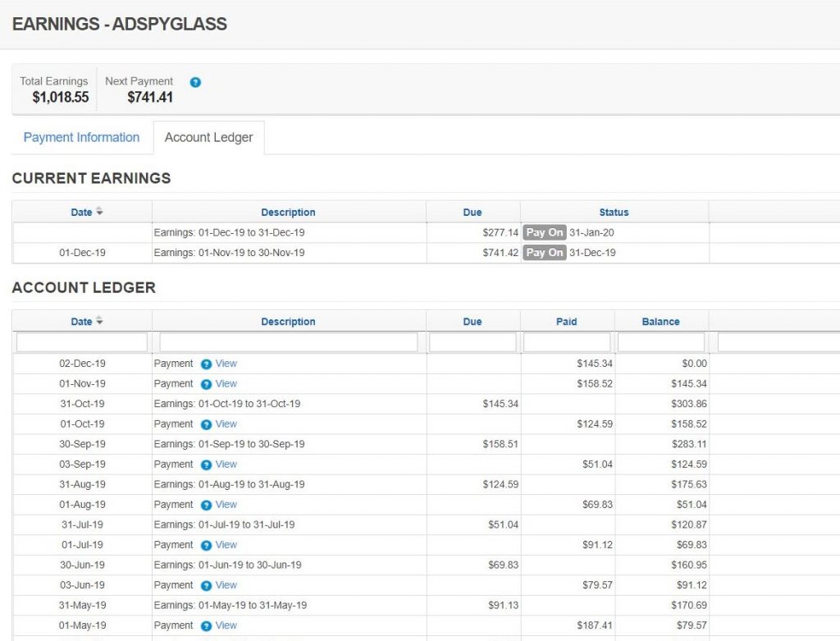840x641 pixels.
Task: Click the help icon beside Next Payment
Action: [195, 82]
